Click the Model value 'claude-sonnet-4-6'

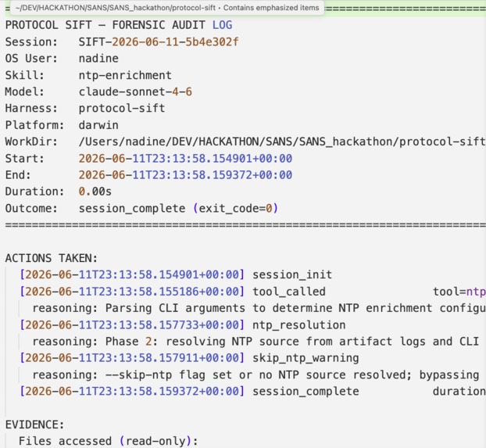click(x=135, y=91)
